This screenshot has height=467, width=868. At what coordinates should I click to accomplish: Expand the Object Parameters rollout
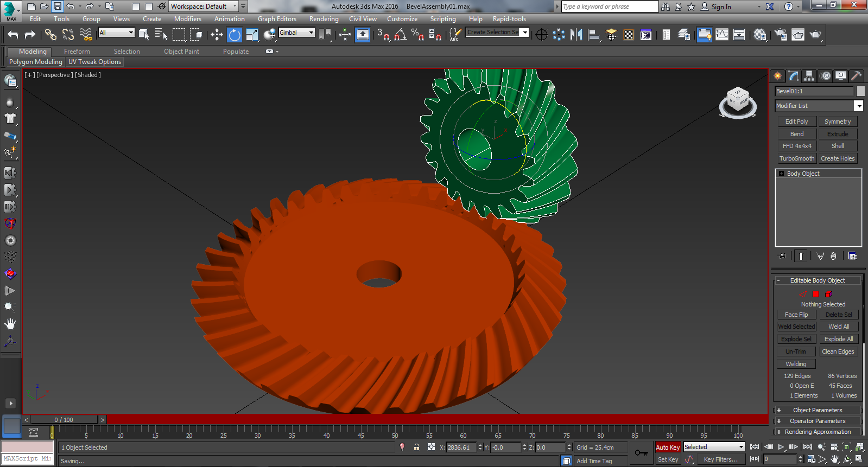(x=817, y=410)
